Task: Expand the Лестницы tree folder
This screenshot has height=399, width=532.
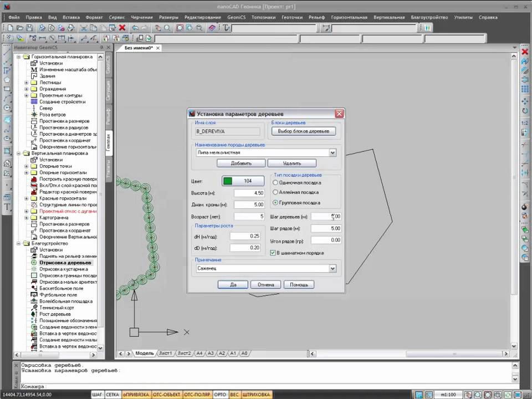Action: [x=26, y=83]
